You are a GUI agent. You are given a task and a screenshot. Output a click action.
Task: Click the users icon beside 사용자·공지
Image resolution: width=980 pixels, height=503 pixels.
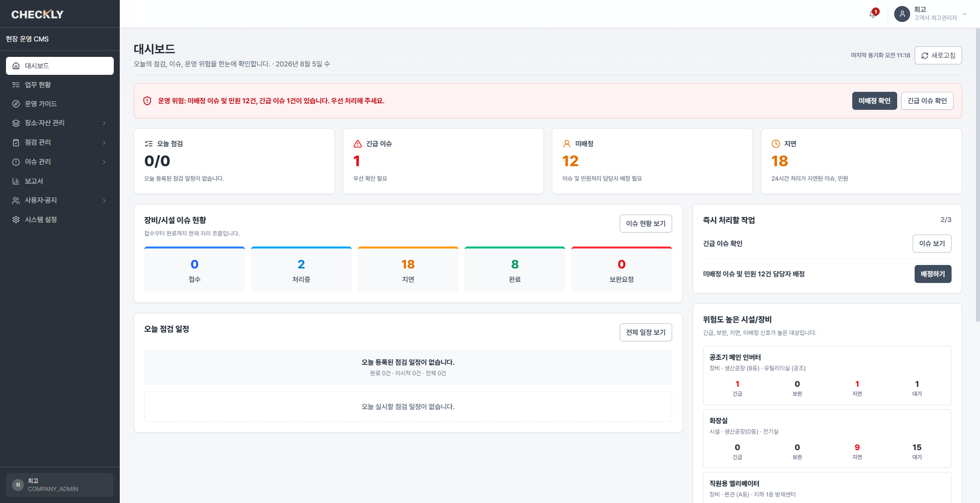click(x=16, y=200)
